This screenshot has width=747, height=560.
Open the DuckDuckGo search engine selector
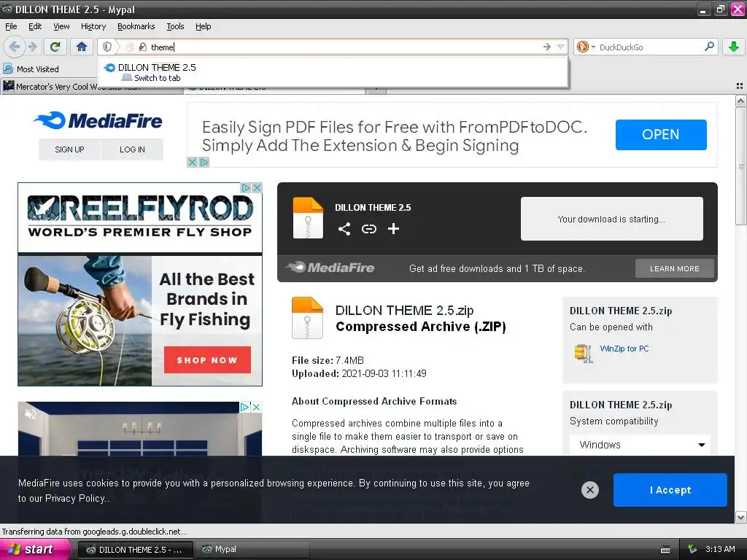586,47
